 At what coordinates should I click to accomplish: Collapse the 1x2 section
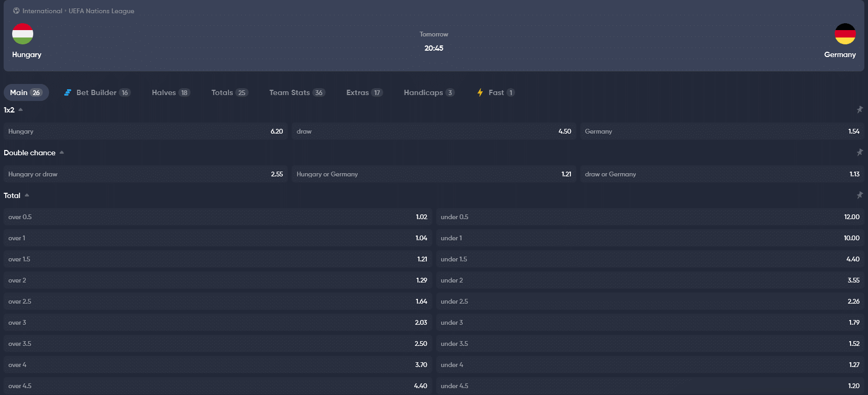coord(21,110)
